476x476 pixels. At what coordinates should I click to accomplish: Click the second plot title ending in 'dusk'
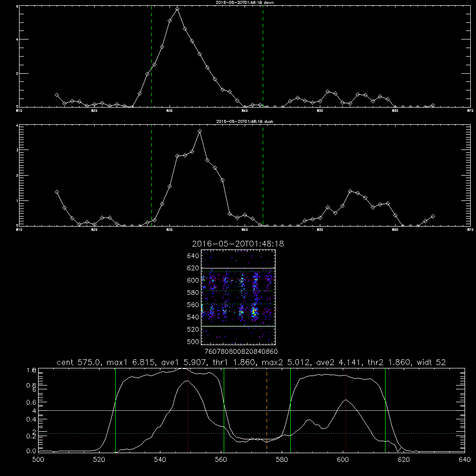pos(245,121)
